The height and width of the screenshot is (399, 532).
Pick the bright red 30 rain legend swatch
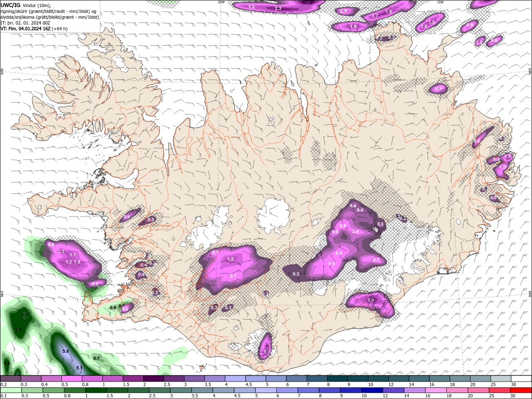[521, 390]
